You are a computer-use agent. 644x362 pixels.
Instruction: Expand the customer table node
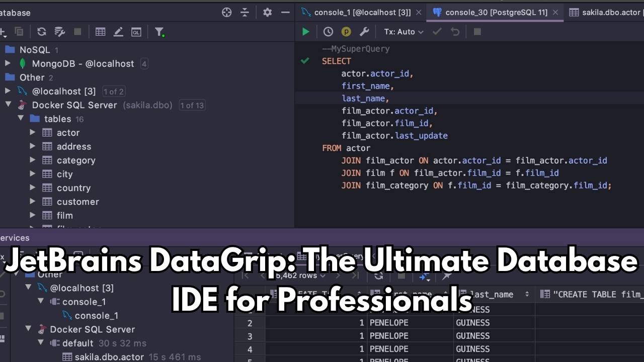(33, 201)
